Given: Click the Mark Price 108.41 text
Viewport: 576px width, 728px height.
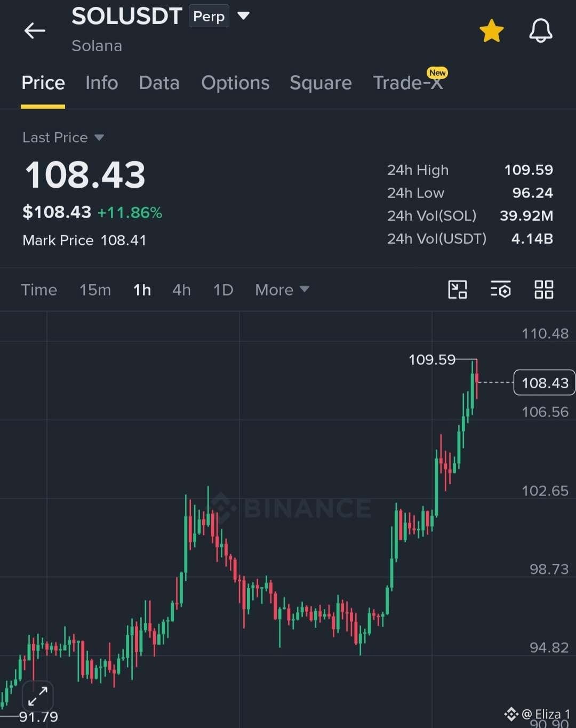Looking at the screenshot, I should [84, 241].
